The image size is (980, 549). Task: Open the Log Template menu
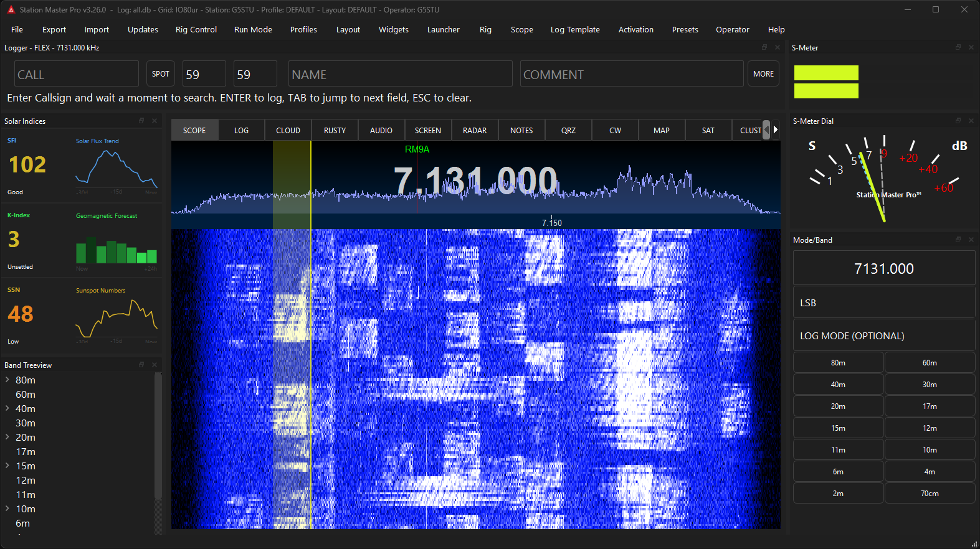click(x=575, y=30)
